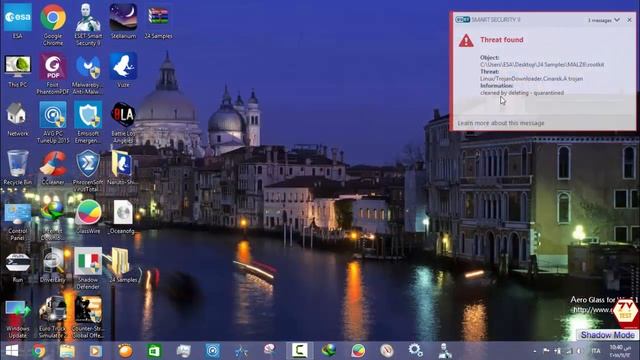
Task: Launch DriverEasy desktop shortcut
Action: coord(53,265)
